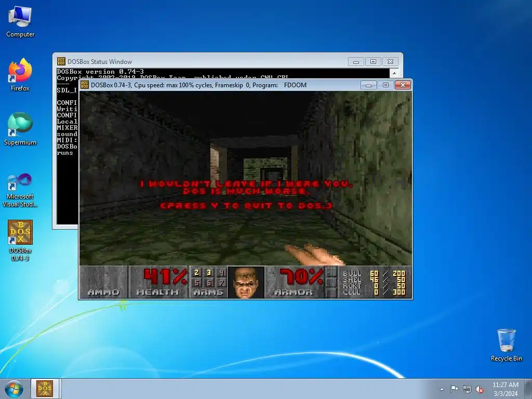Click "I wouldn't leave if I were you" message

(246, 183)
